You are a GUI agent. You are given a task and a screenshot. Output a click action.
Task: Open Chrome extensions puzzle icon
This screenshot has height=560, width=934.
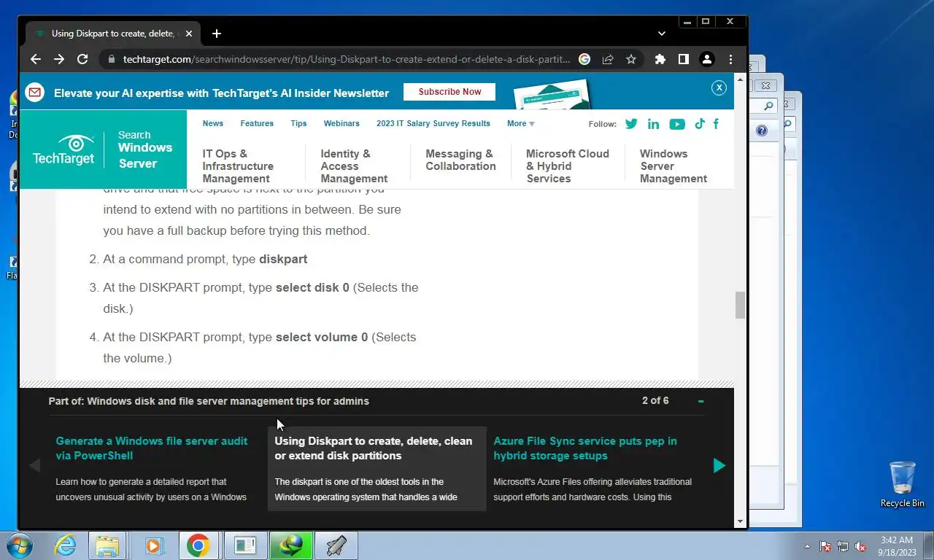click(660, 60)
